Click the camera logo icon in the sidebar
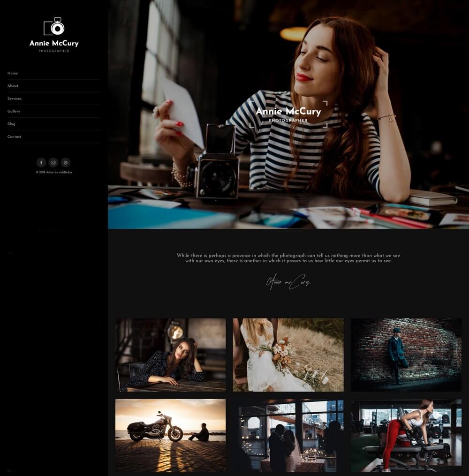 pos(54,27)
